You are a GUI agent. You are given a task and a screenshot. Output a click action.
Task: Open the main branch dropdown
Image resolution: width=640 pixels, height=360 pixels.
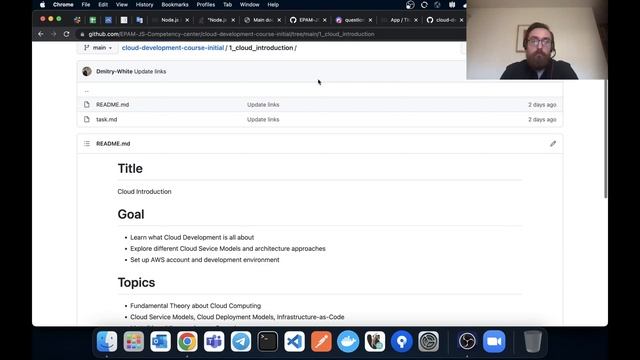click(x=98, y=48)
